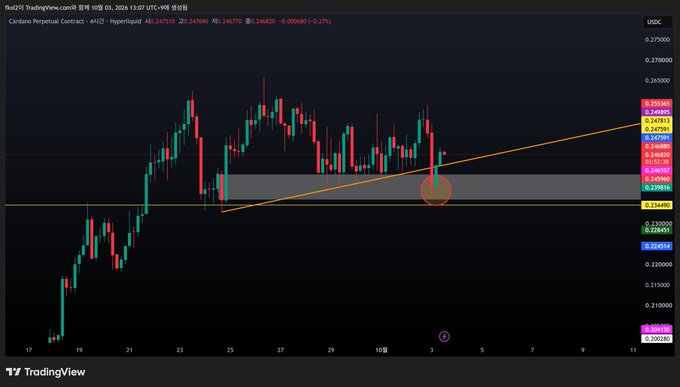
Task: Click the 0.220000 price scale tick
Action: coord(657,265)
